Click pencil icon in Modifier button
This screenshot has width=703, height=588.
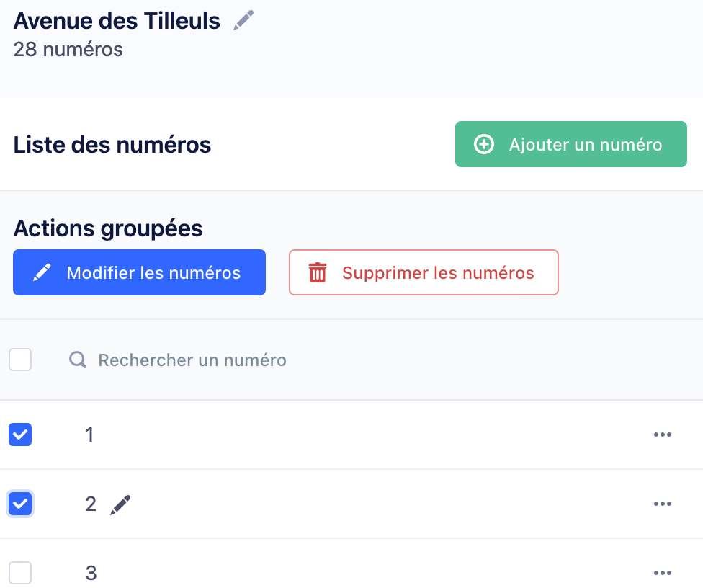point(42,272)
